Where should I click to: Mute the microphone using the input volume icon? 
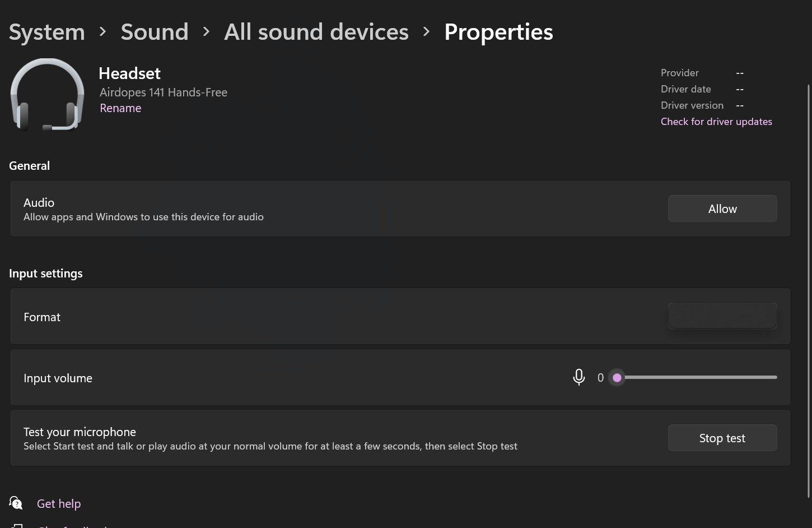(x=579, y=377)
